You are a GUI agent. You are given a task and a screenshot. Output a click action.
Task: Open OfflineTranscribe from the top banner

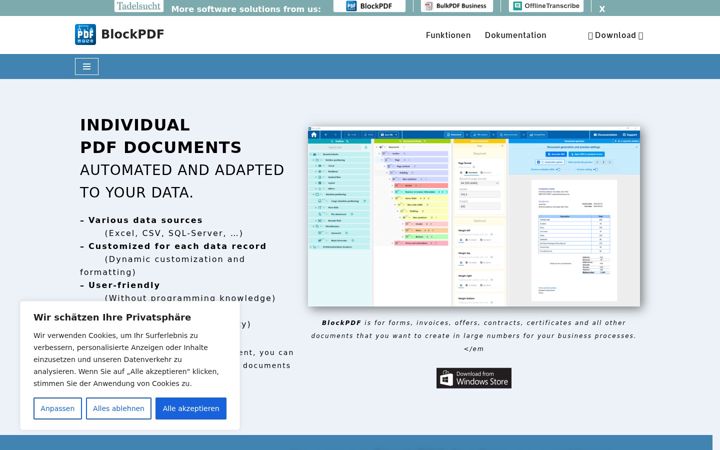tap(546, 6)
